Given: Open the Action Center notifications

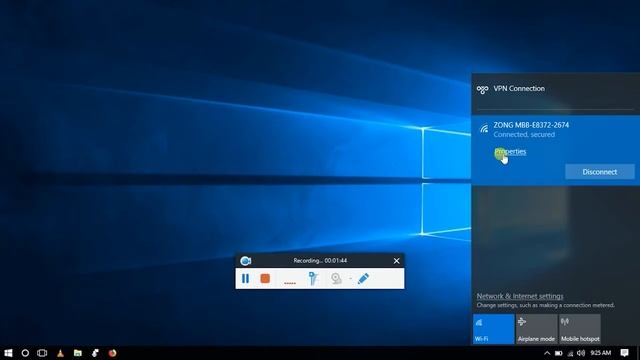Looking at the screenshot, I should point(624,353).
